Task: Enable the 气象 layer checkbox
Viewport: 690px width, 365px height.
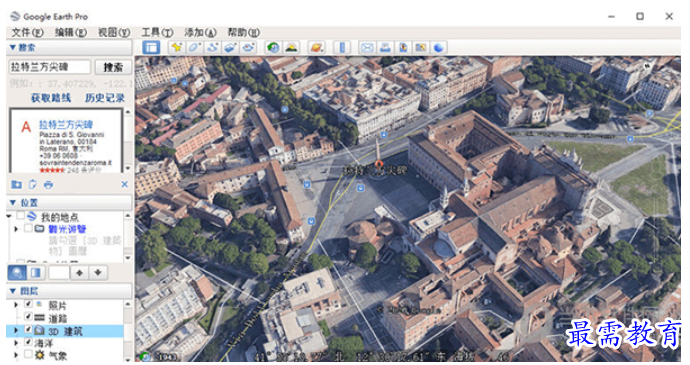Action: coord(28,354)
